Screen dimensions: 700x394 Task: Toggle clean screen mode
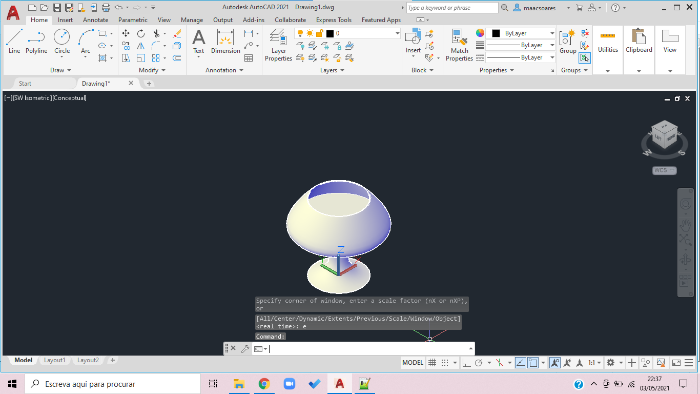click(x=676, y=363)
